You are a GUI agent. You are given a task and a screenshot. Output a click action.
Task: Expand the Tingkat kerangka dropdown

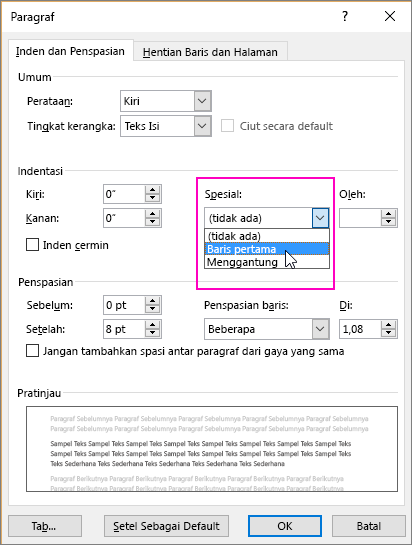pos(202,126)
